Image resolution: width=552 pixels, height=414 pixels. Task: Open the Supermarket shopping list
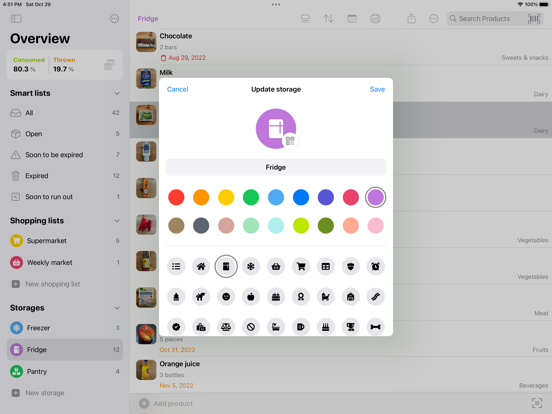[x=65, y=241]
